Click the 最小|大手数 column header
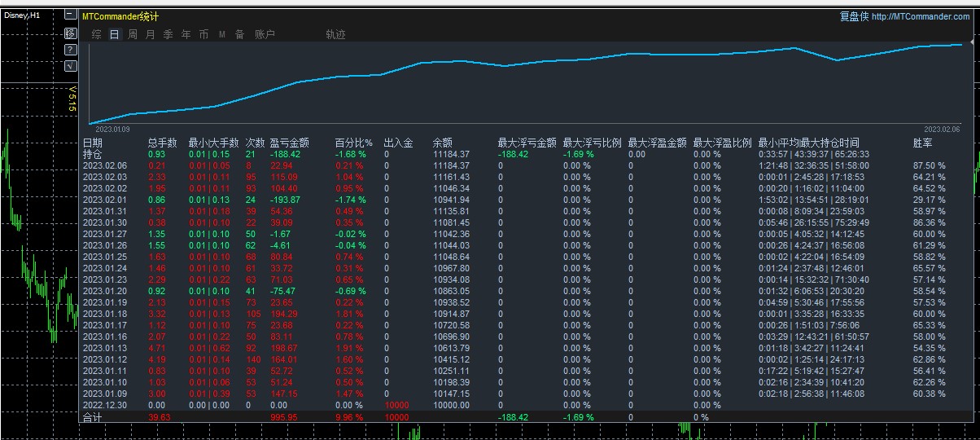This screenshot has width=980, height=440. [x=214, y=143]
